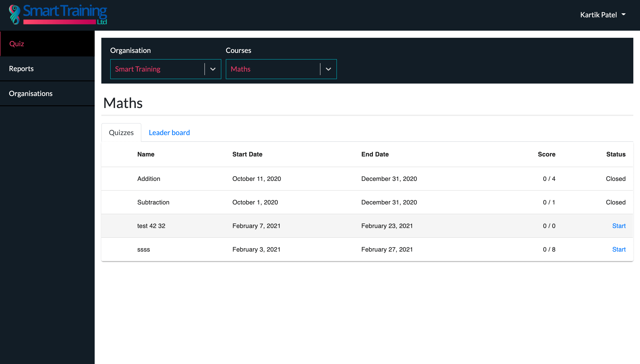Screen dimensions: 640x364
Task: Click the Courses field label
Action: pyautogui.click(x=238, y=50)
